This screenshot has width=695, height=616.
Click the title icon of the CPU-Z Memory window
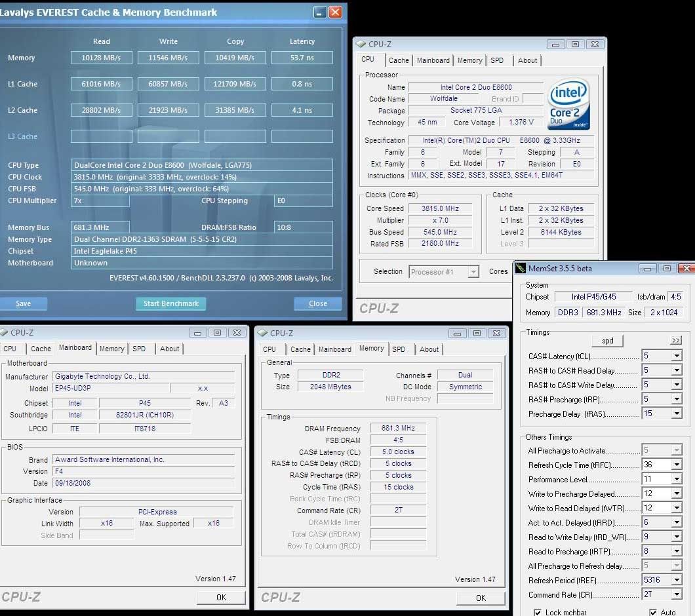pos(262,333)
